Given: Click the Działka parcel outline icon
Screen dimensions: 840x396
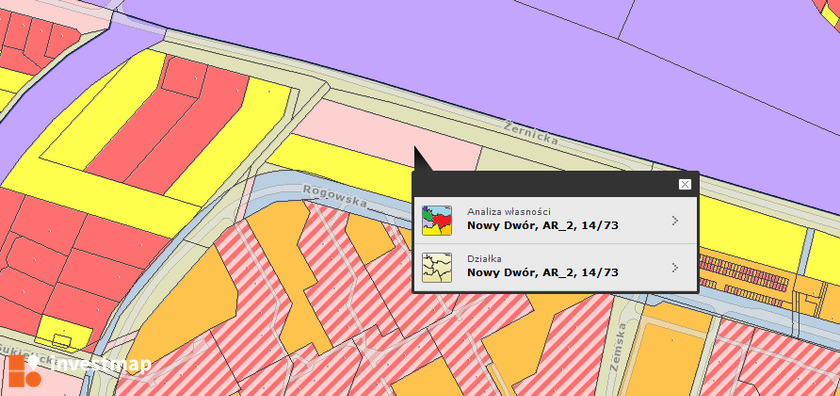Looking at the screenshot, I should coord(437,267).
